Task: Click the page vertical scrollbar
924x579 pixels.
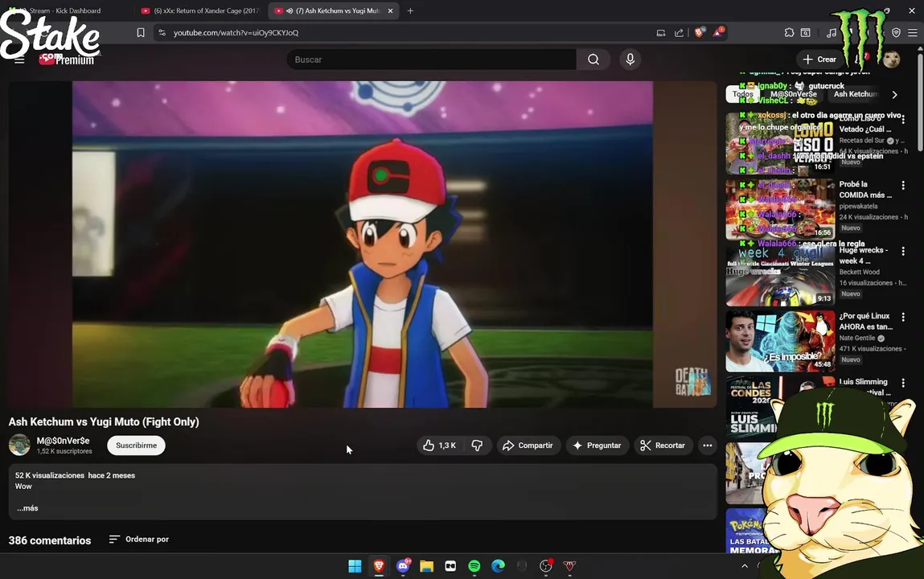Action: (x=920, y=103)
